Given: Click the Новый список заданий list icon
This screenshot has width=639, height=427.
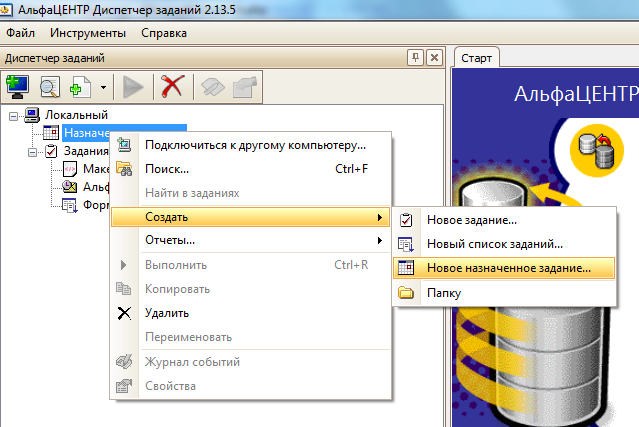Looking at the screenshot, I should (406, 244).
